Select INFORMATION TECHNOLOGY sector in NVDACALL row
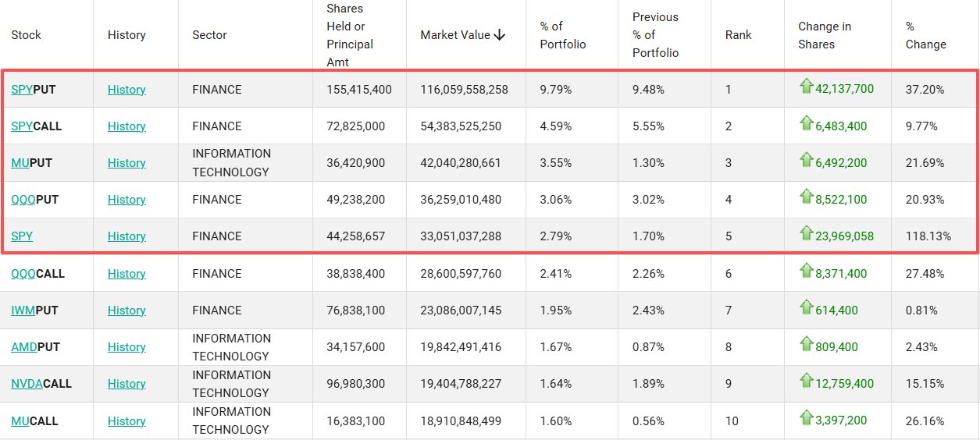Image resolution: width=980 pixels, height=440 pixels. [231, 384]
